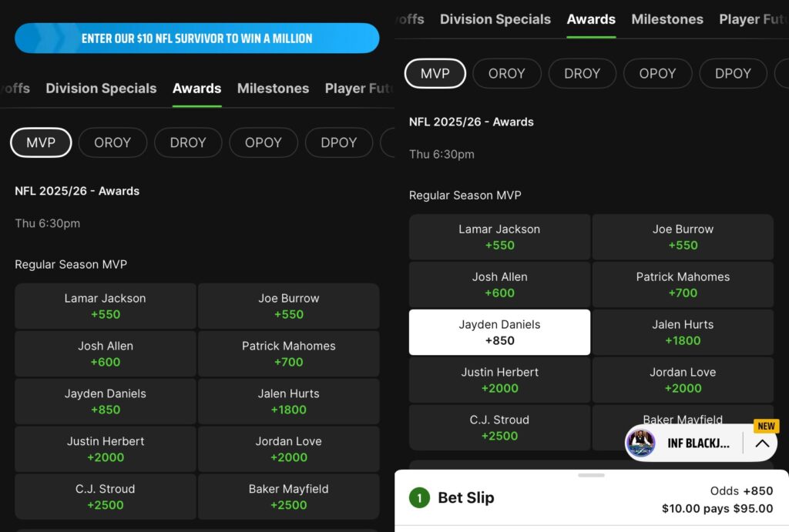Pick Jayden Daniels +850 in left panel
This screenshot has height=532, width=789.
[105, 401]
